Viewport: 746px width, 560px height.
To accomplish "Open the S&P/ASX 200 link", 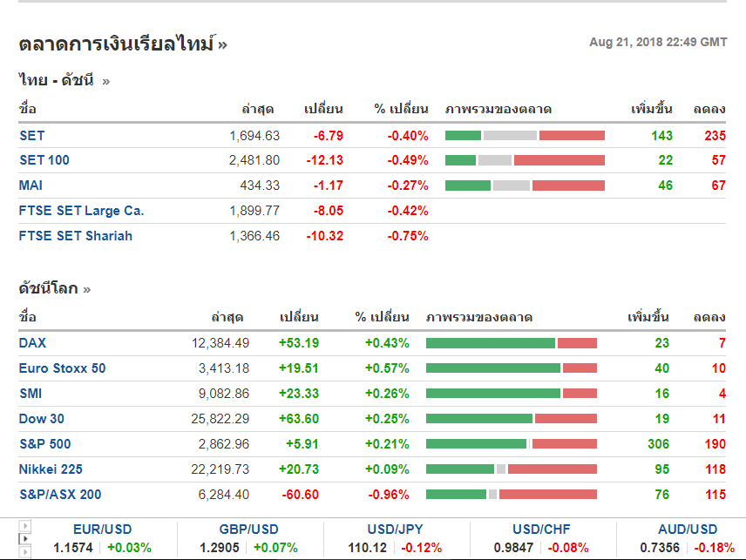I will click(60, 495).
